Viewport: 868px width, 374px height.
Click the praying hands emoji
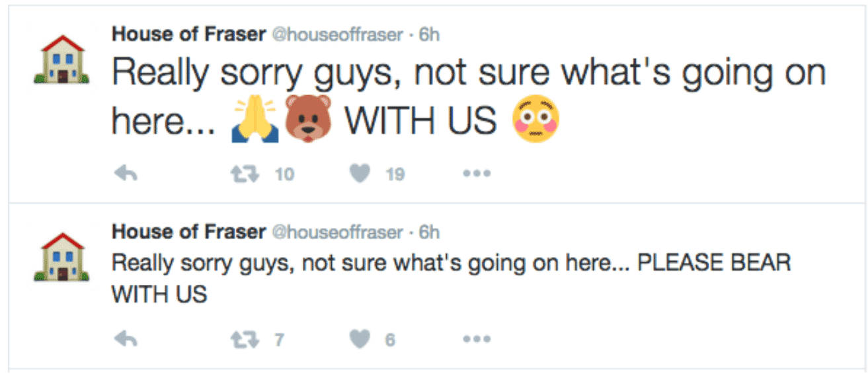point(255,121)
